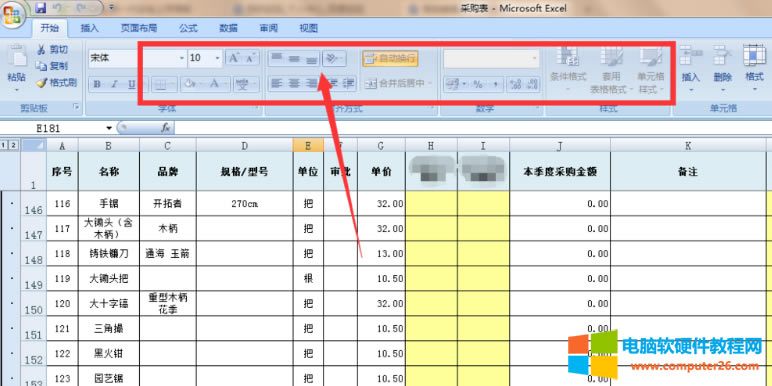Screen dimensions: 772x386
Task: Expand the font name (宋体) dropdown arrow
Action: 182,58
